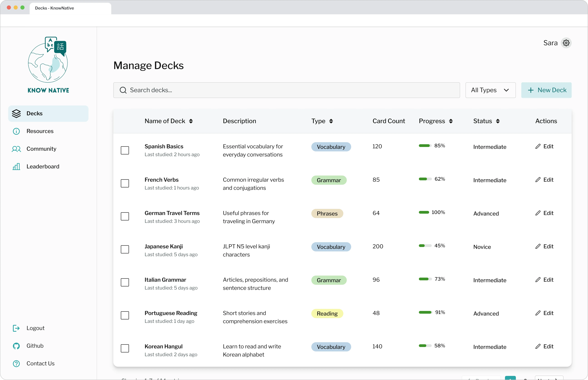Open the All Types filter dropdown
The height and width of the screenshot is (380, 588).
490,90
